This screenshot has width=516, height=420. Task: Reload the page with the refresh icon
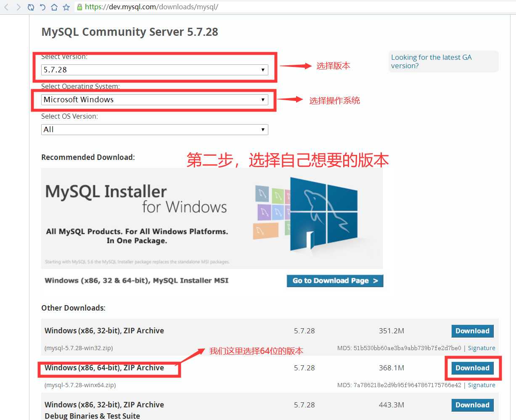30,7
